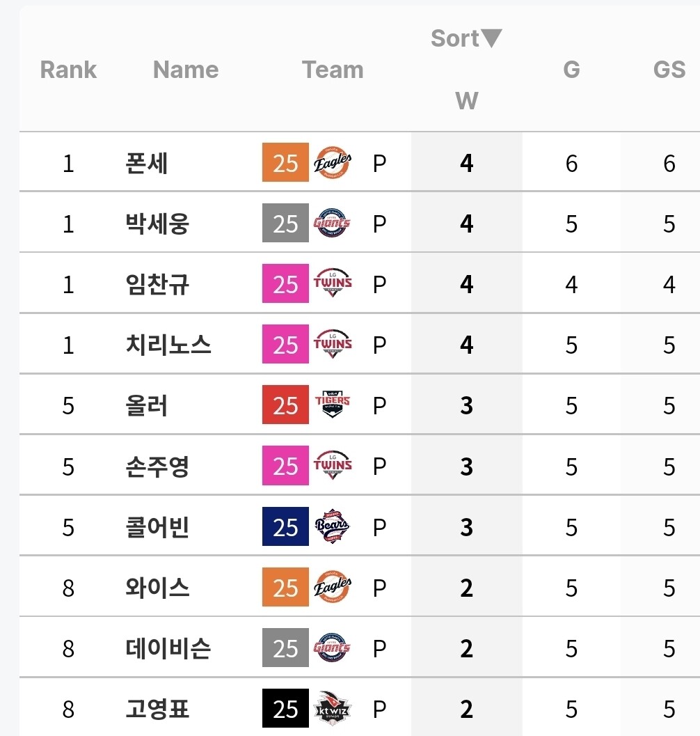Image resolution: width=700 pixels, height=736 pixels.
Task: Click the KT Wiz logo beside 고영표
Action: [333, 709]
